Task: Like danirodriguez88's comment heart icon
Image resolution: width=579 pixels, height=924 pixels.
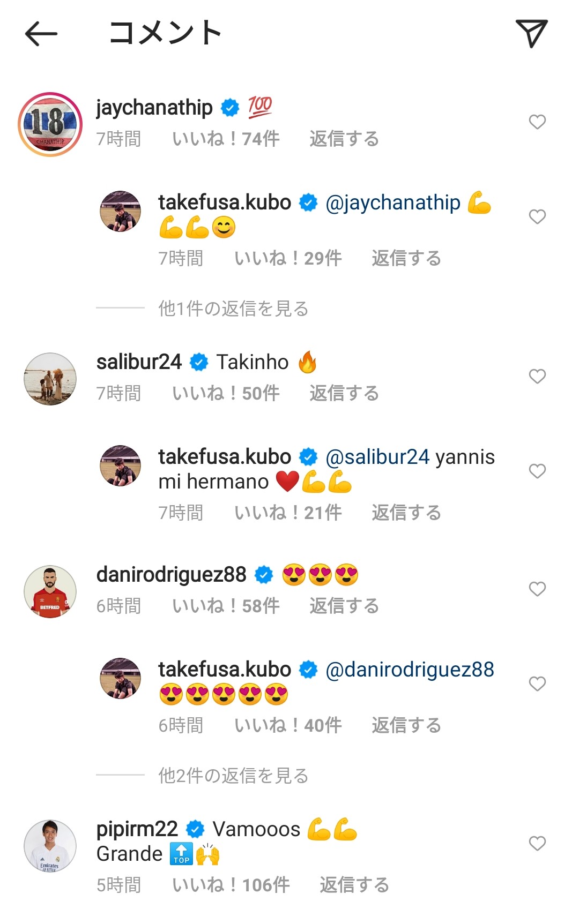Action: tap(537, 589)
